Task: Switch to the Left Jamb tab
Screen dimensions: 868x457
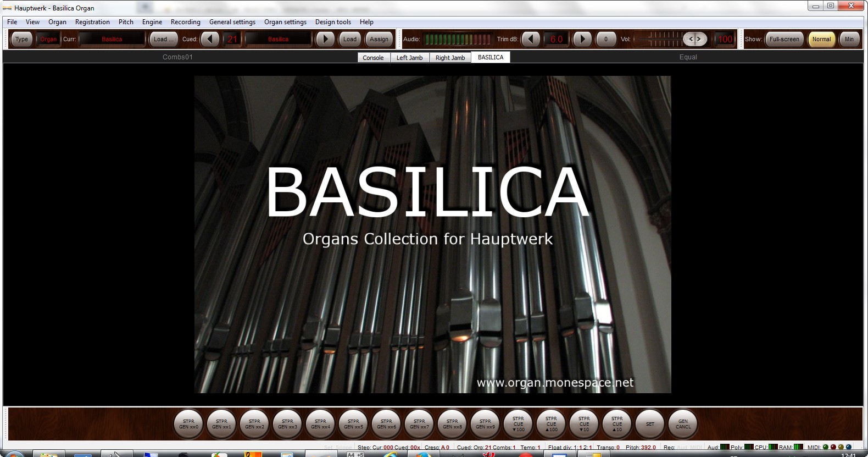Action: click(409, 58)
